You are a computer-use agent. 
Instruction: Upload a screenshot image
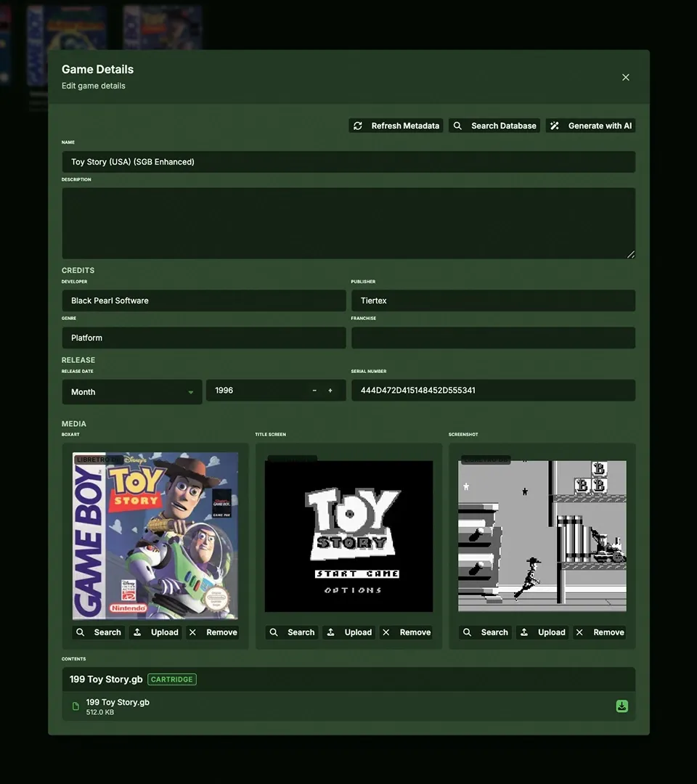[x=542, y=632]
